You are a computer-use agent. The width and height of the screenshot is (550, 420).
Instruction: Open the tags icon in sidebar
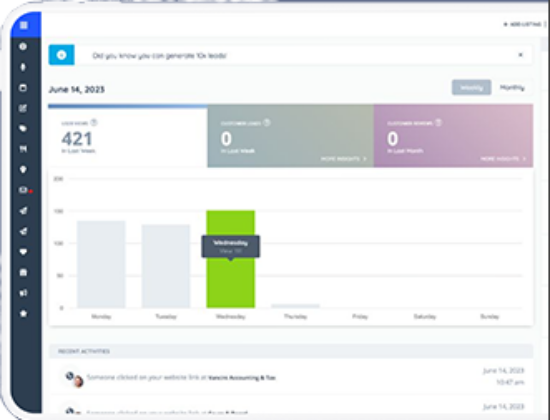23,128
